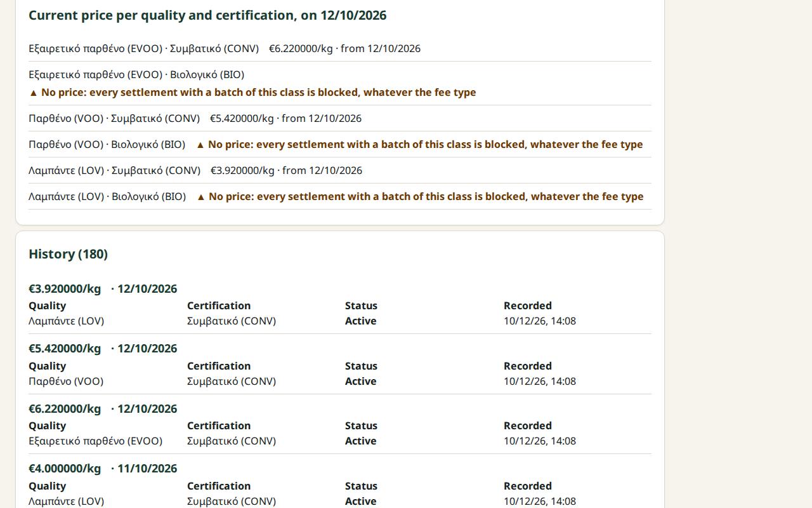This screenshot has width=812, height=508.
Task: Click 'Συμβατικό (CONV)' certification in the €6.220000/kg history entry
Action: point(232,441)
